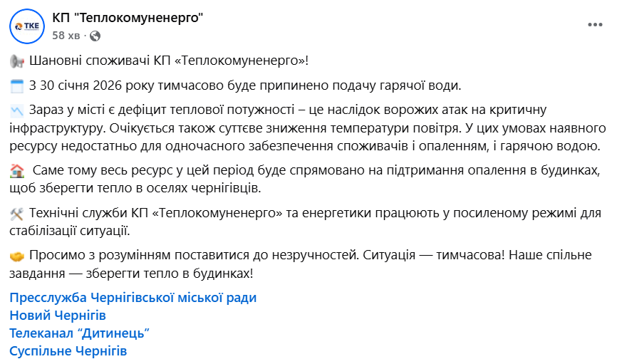617x364 pixels.
Task: Click the "Просимо з розумінням" paragraph
Action: click(306, 264)
